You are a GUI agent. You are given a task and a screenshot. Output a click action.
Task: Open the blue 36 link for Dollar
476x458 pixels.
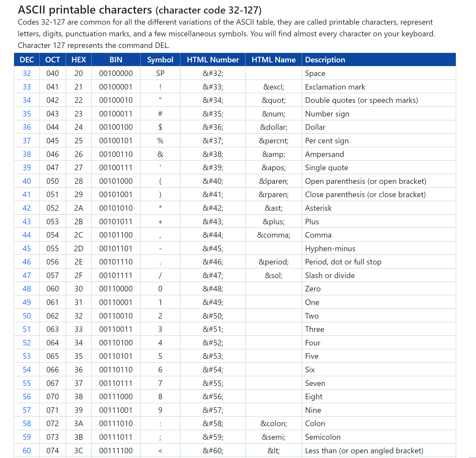(27, 127)
